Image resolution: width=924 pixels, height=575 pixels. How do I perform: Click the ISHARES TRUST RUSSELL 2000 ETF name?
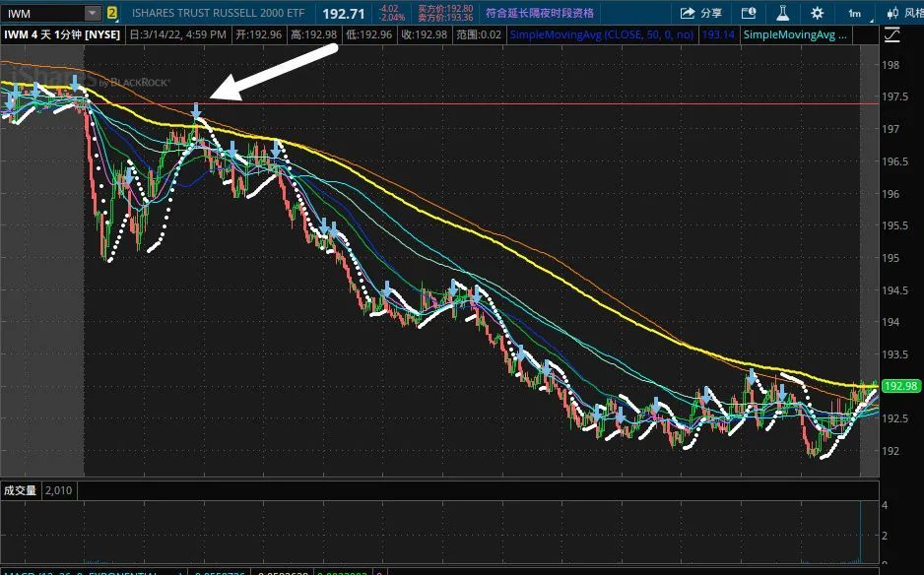click(x=218, y=13)
